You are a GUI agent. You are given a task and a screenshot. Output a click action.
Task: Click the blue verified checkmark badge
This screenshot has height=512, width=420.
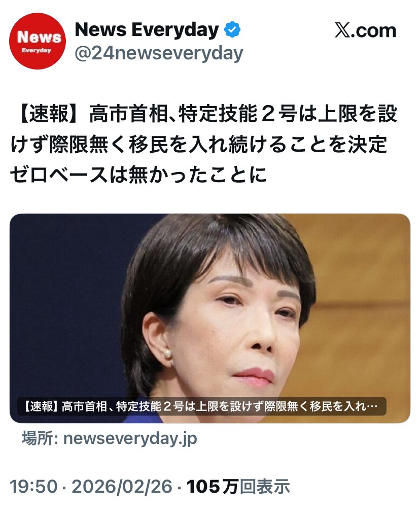232,30
